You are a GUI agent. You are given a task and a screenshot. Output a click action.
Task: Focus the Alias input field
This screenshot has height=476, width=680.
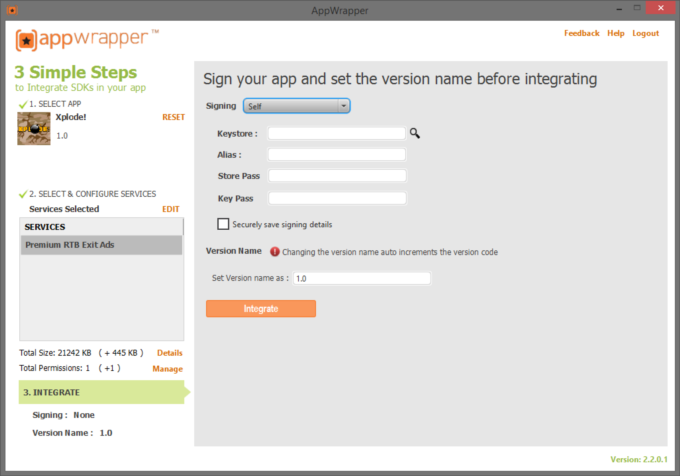coord(337,154)
